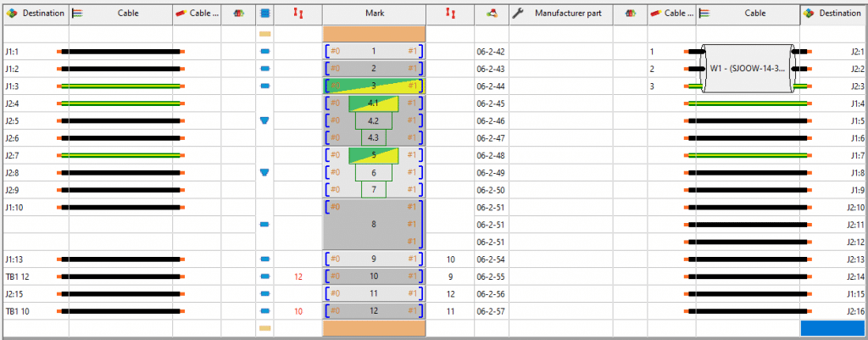Viewport: 868px width, 340px height.
Task: Select the TB1 12 destination cell
Action: [x=34, y=276]
